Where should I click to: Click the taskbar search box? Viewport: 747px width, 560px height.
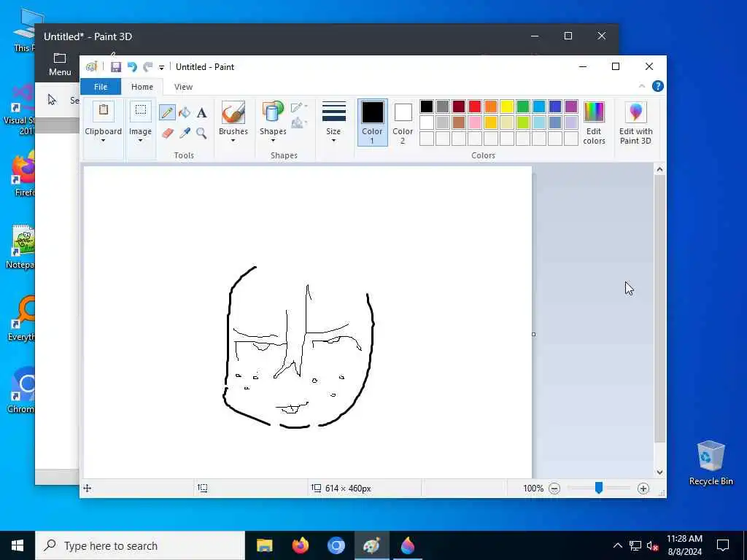tap(140, 545)
